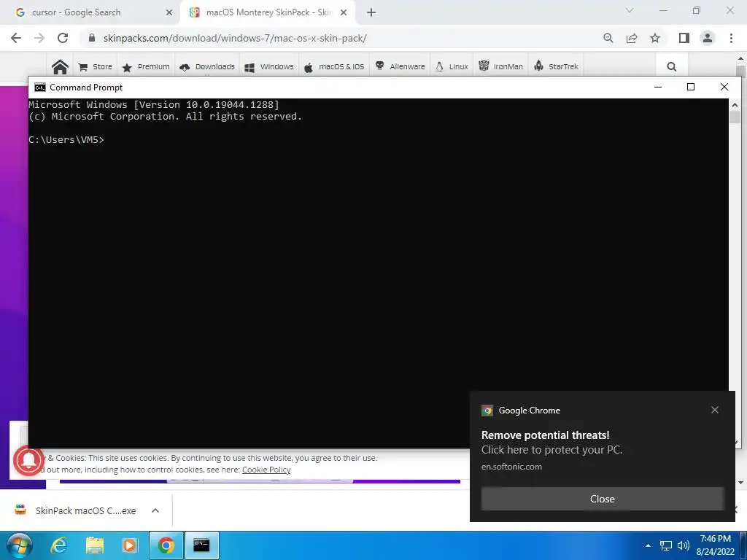Click the website search magnifier icon
The image size is (747, 560).
672,66
